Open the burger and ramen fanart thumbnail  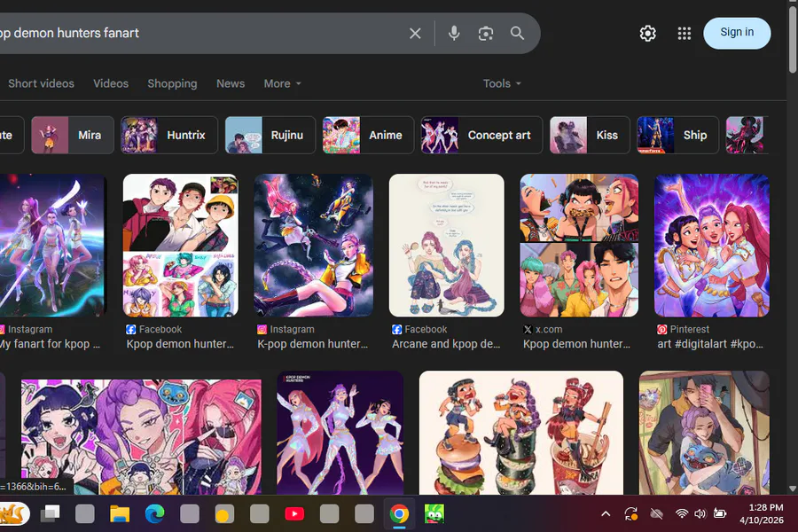pyautogui.click(x=521, y=433)
